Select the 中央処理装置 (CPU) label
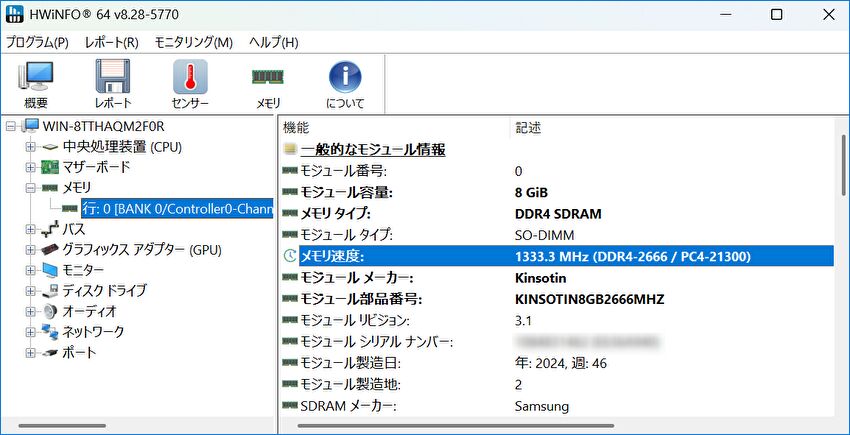Screen dimensions: 850x435 tap(123, 147)
